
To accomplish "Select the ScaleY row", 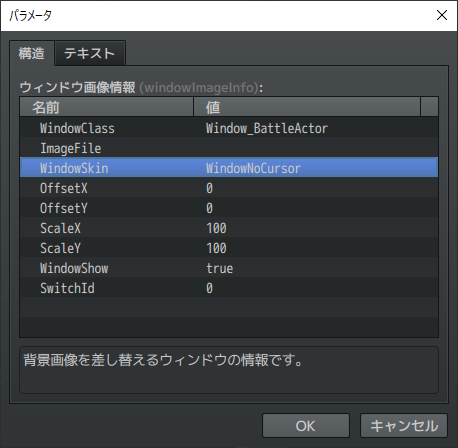I will click(x=229, y=248).
